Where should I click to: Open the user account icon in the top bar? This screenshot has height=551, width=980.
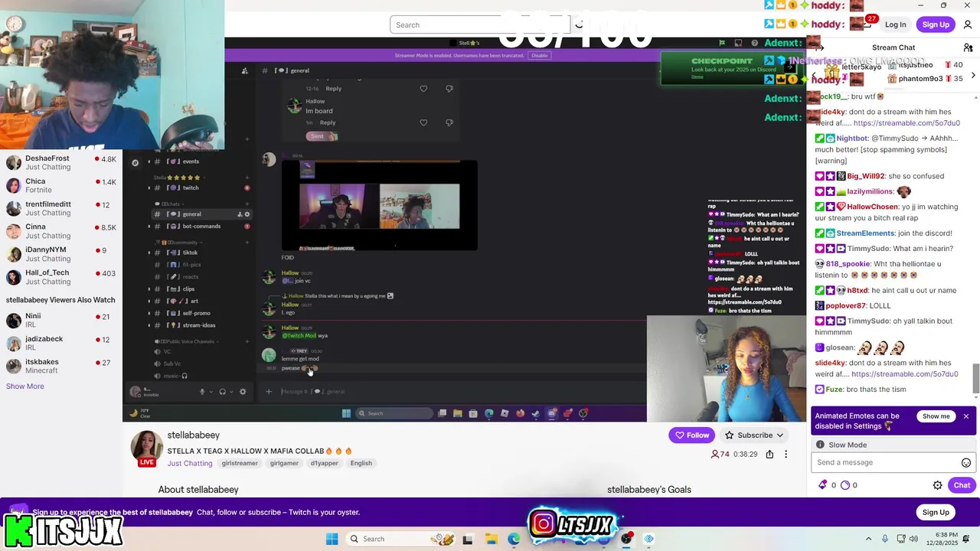click(968, 24)
